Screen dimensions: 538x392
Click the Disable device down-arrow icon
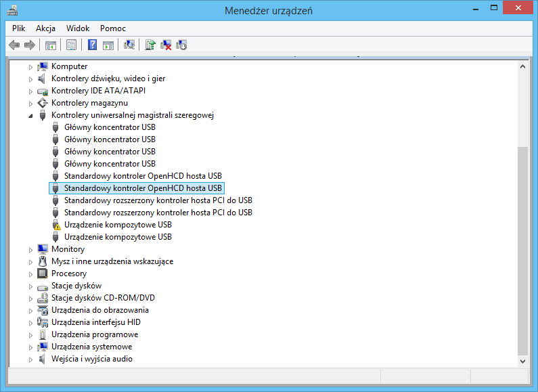181,45
